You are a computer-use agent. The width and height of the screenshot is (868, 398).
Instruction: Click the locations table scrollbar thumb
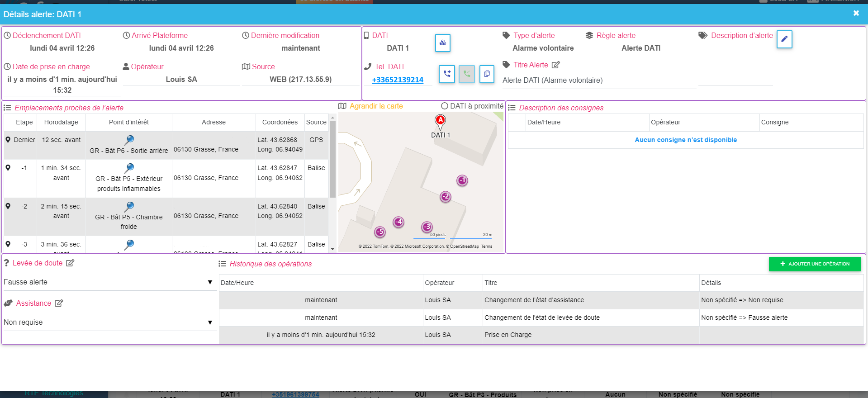click(x=332, y=160)
